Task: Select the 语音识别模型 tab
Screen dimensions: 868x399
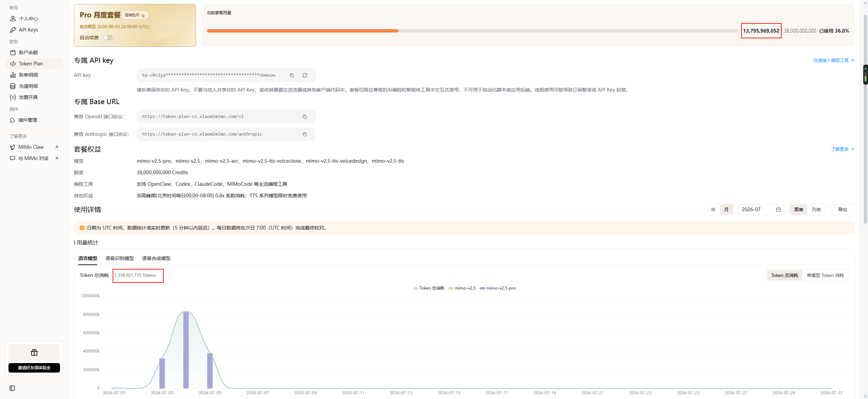Action: pos(120,258)
